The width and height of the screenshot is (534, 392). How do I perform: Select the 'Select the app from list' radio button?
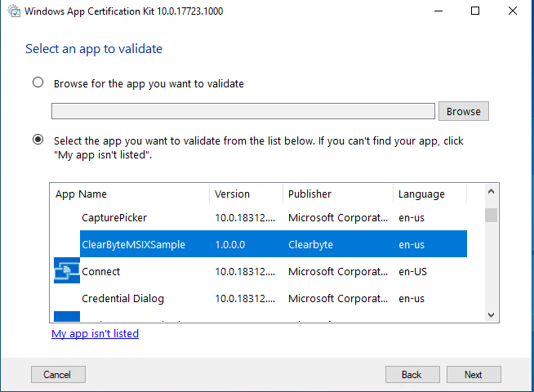pyautogui.click(x=38, y=140)
